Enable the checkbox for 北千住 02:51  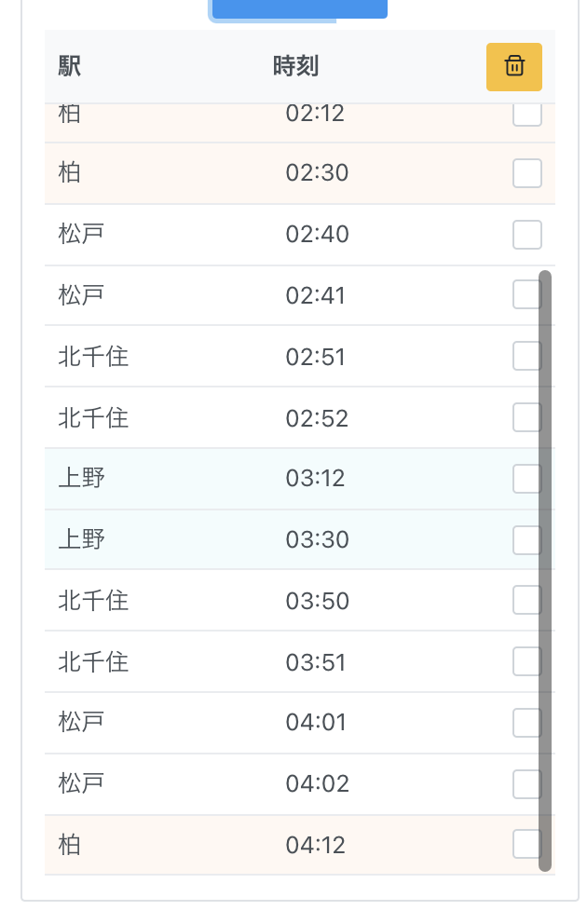(x=526, y=356)
